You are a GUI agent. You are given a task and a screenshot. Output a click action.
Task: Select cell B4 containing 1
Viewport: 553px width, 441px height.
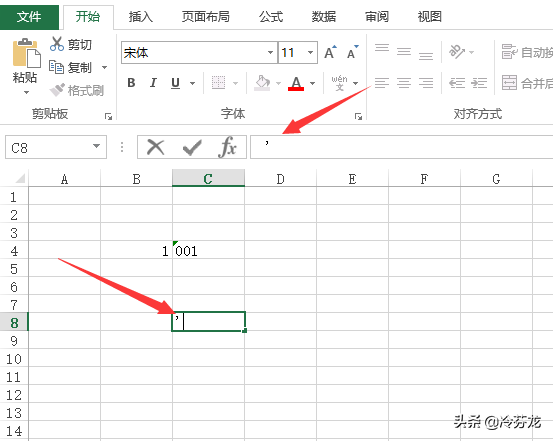pos(136,250)
